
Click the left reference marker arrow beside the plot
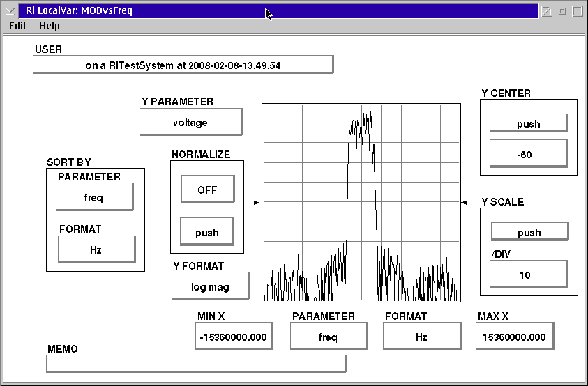[x=257, y=202]
